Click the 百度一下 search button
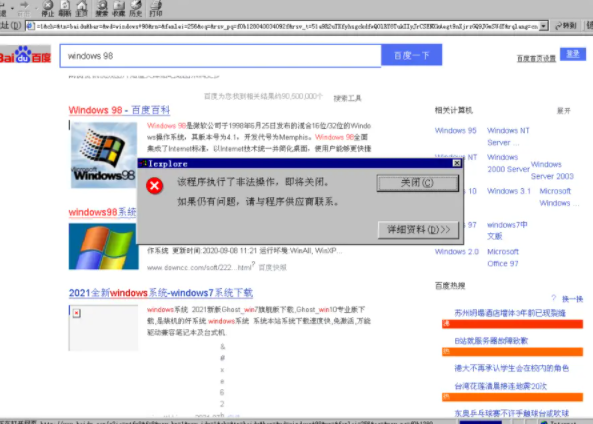The height and width of the screenshot is (424, 593). tap(411, 55)
